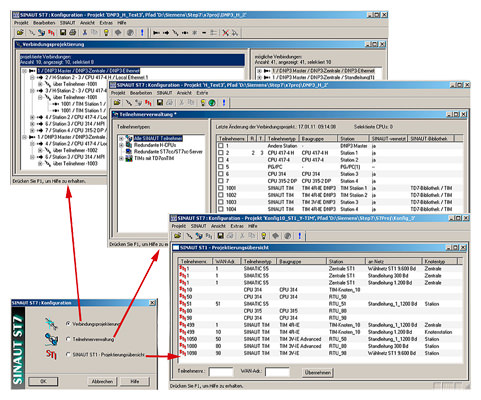Viewport: 481px width, 400px height.
Task: Click the WAN-Adr. input field
Action: [277, 372]
